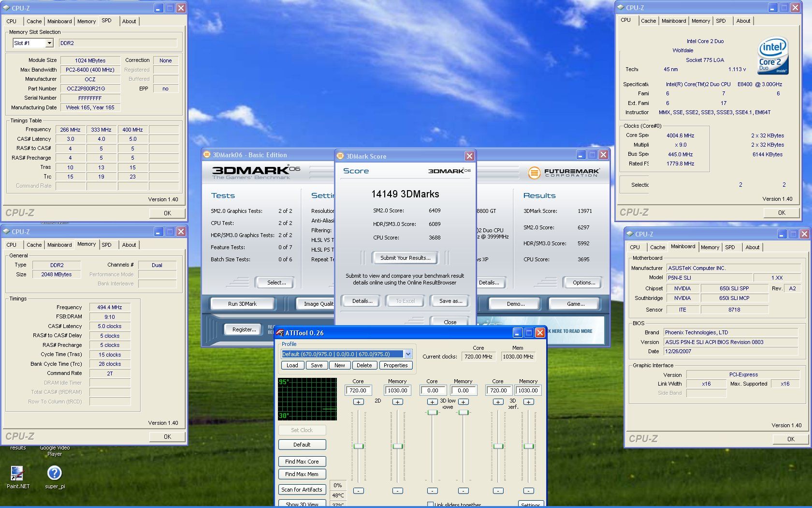This screenshot has height=508, width=812.
Task: Click the Register... button in 3DMark06
Action: [244, 329]
